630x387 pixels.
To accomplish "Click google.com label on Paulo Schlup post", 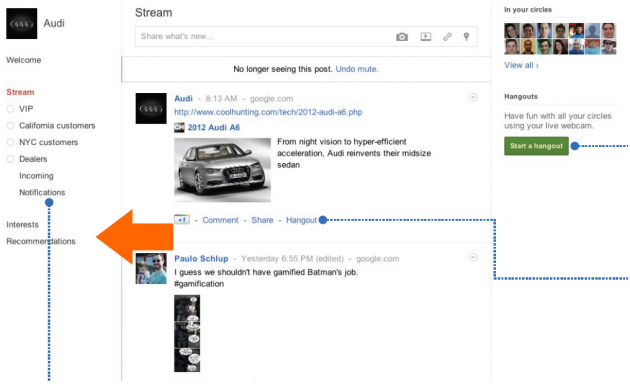I will click(x=378, y=258).
